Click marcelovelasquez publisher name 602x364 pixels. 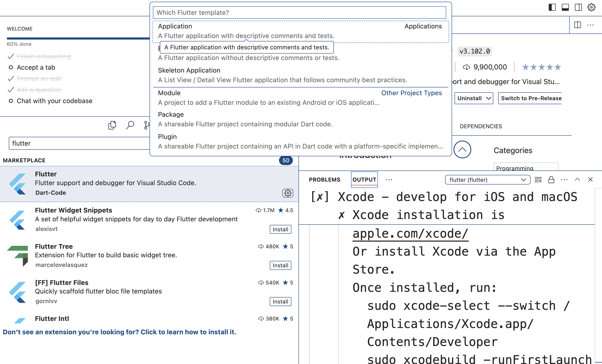coord(61,265)
